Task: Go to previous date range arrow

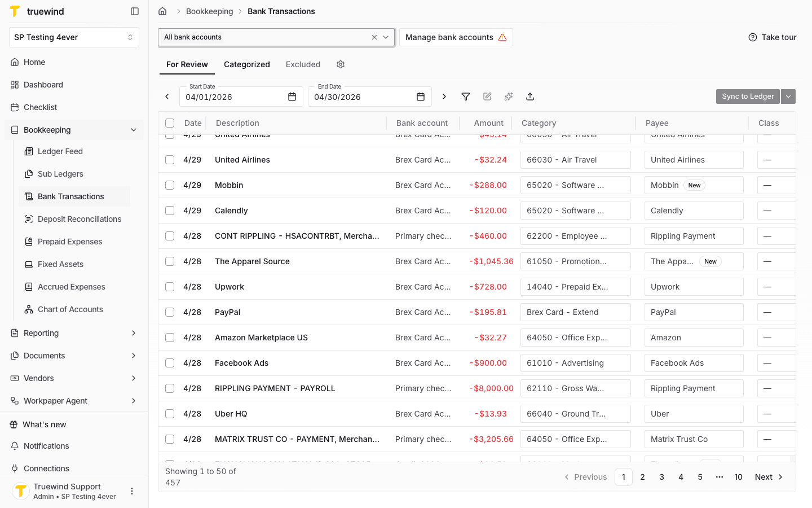Action: click(x=167, y=97)
